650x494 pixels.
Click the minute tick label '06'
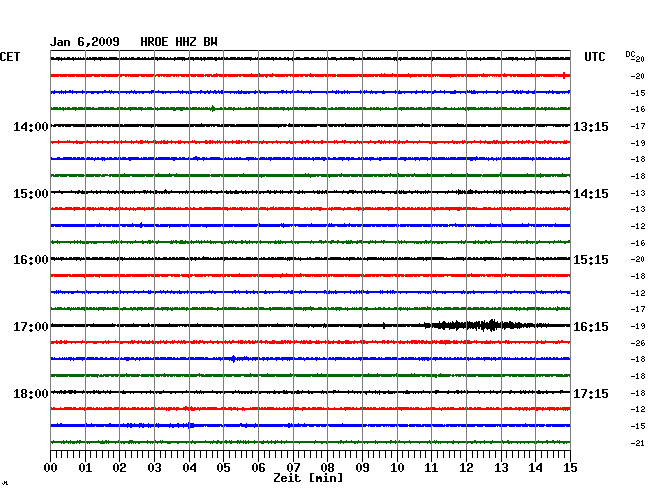(258, 467)
